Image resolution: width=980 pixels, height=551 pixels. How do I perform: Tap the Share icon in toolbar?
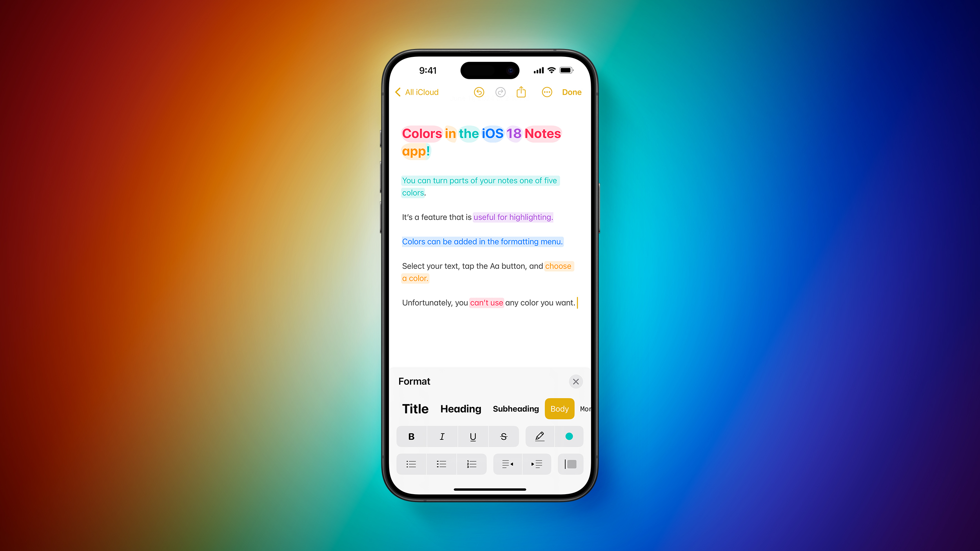(x=522, y=92)
